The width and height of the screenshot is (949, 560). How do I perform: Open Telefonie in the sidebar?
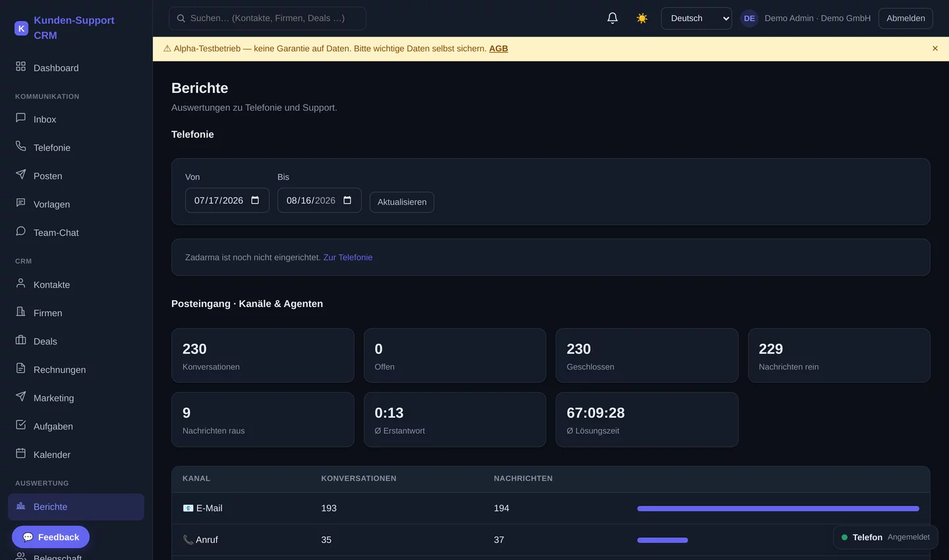[x=76, y=148]
